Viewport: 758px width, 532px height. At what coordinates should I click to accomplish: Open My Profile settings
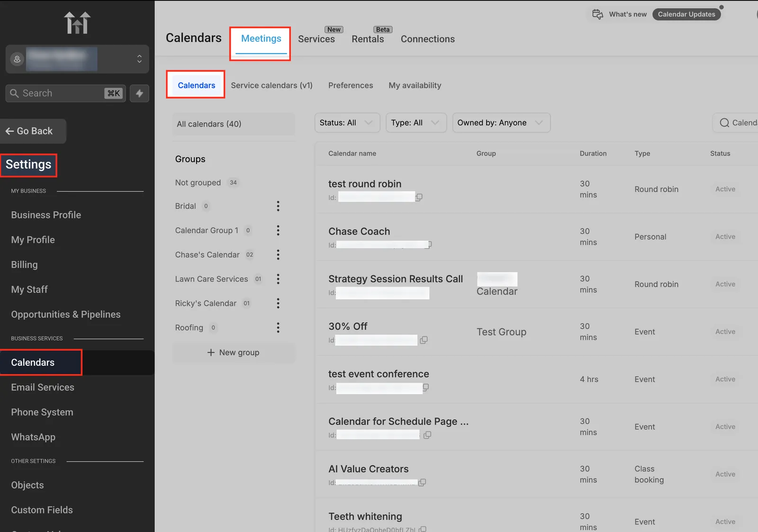pos(33,240)
